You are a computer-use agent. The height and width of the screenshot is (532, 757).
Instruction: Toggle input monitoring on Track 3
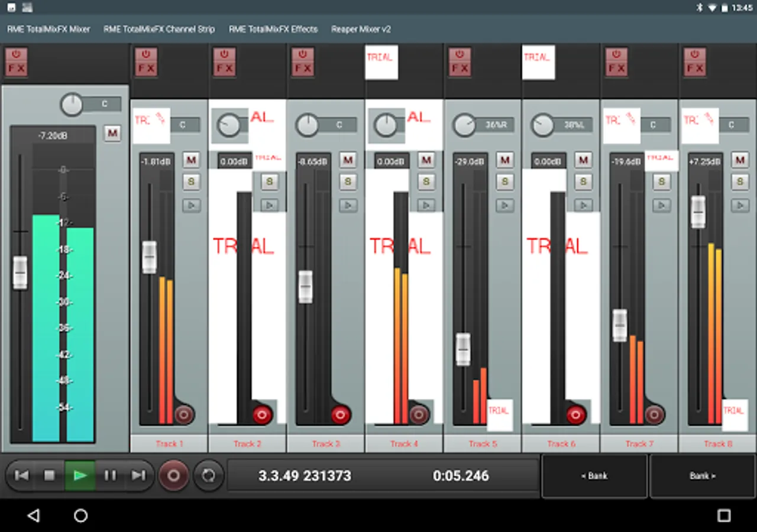coord(348,205)
